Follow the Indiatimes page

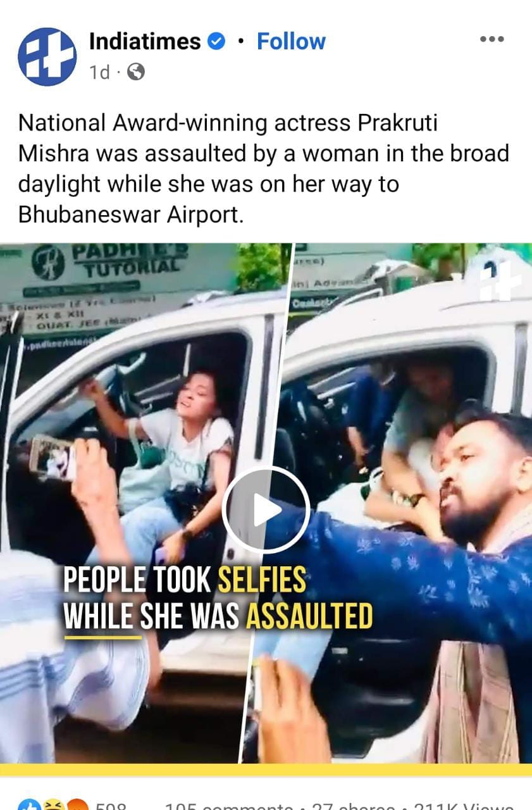point(291,42)
